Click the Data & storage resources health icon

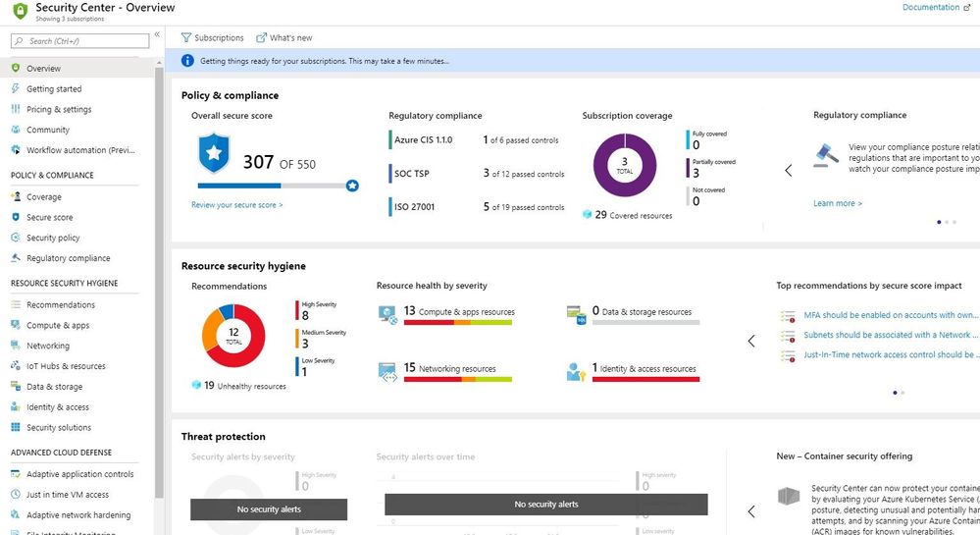(x=576, y=315)
